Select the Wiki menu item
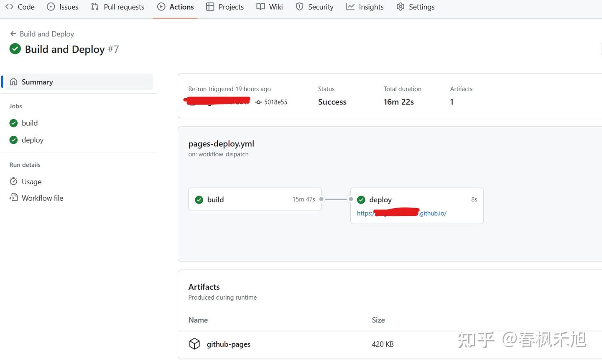Viewport: 602px width, 364px height. coord(269,7)
